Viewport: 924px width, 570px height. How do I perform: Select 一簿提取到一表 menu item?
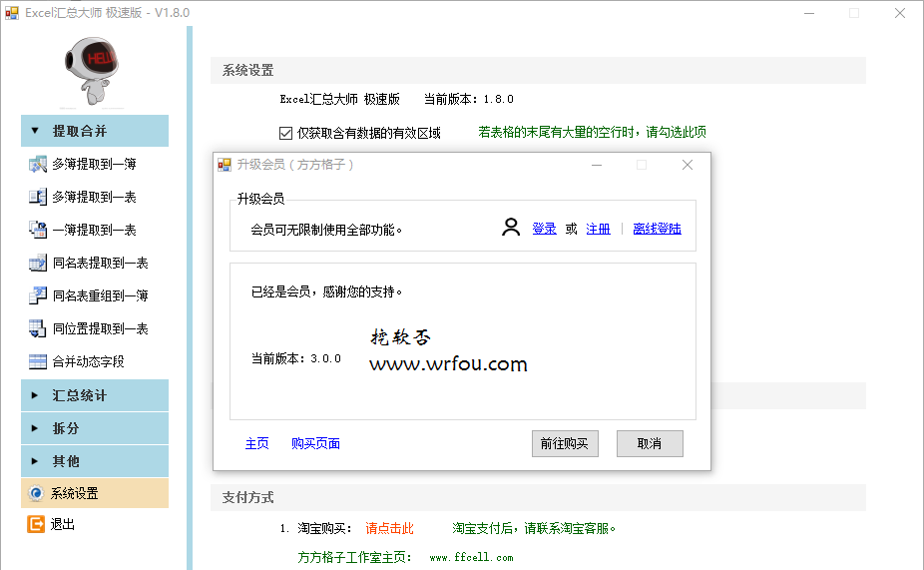(95, 230)
